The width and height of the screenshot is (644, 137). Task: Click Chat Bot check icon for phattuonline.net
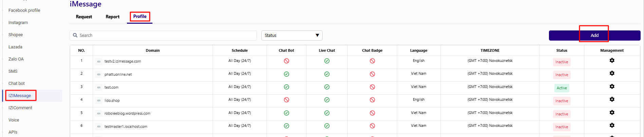click(x=287, y=74)
